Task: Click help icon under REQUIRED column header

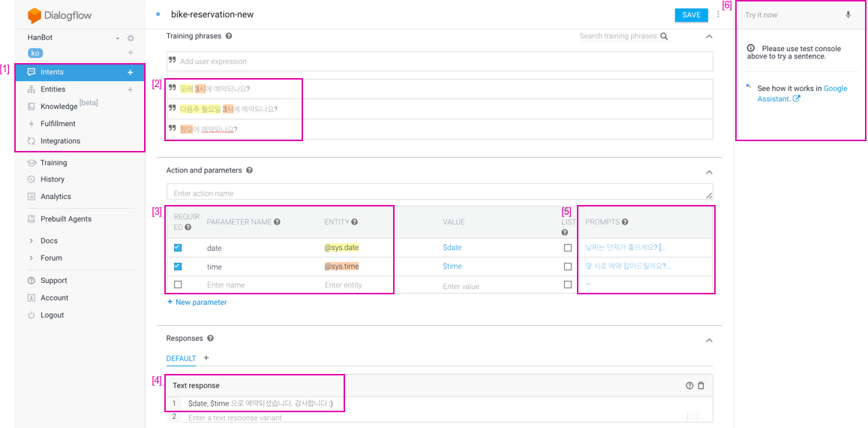Action: click(x=188, y=228)
